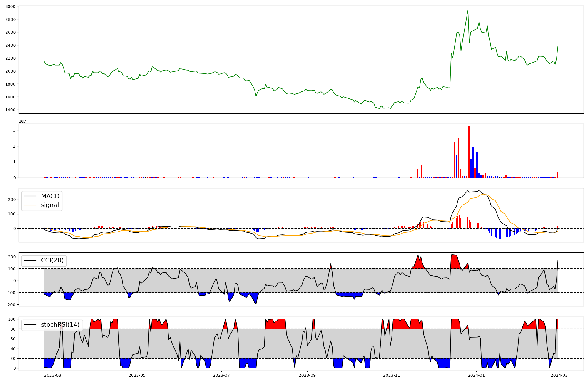Click the tallest blue volume bar
The image size is (588, 382).
point(473,162)
